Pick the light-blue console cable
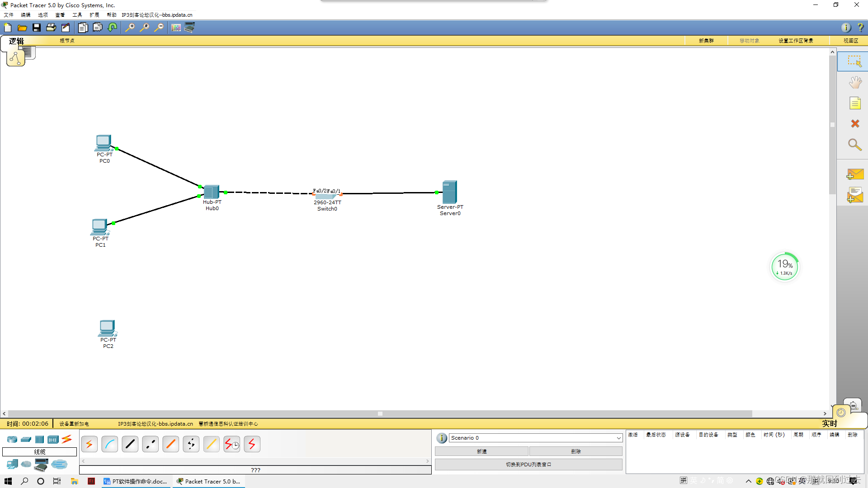 click(x=109, y=444)
